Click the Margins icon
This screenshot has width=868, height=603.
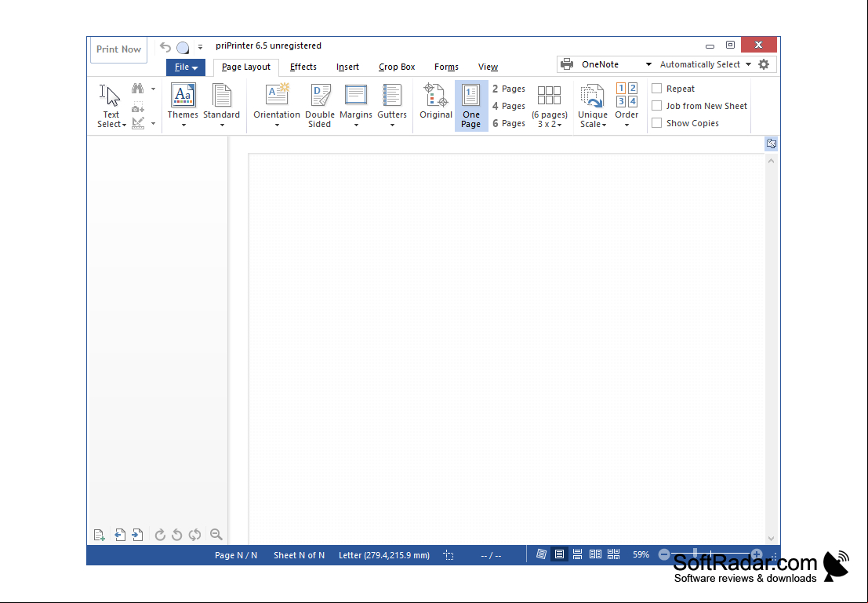[x=355, y=95]
